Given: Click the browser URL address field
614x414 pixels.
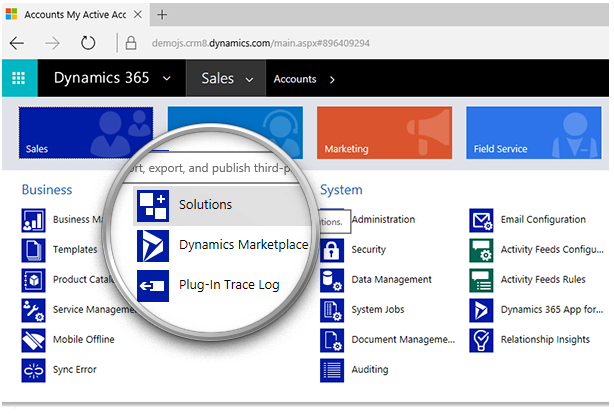Looking at the screenshot, I should (x=260, y=43).
